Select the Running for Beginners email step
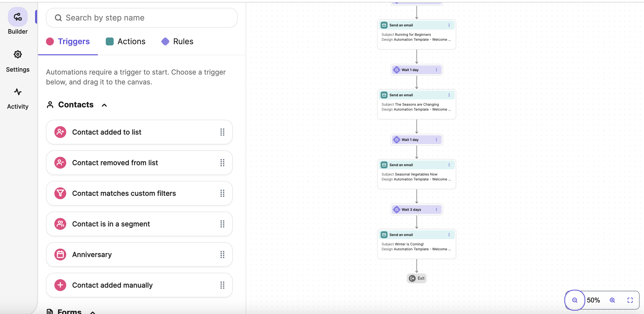644x314 pixels. (416, 35)
